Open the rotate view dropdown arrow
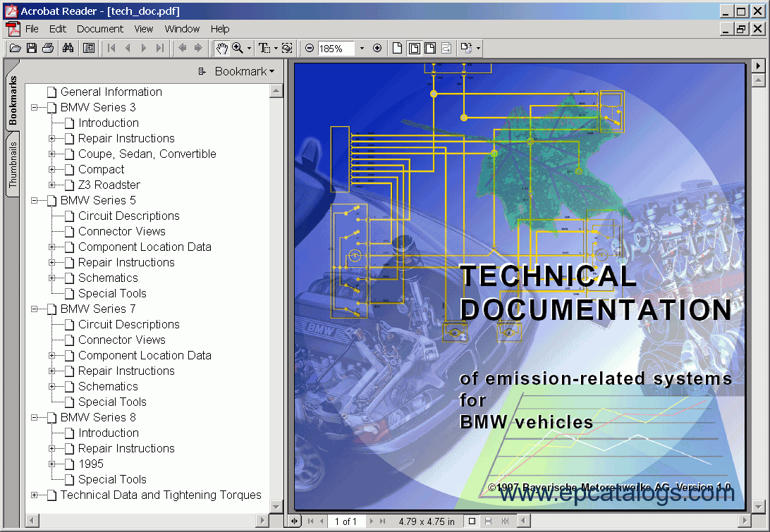Image resolution: width=770 pixels, height=532 pixels. pyautogui.click(x=478, y=48)
